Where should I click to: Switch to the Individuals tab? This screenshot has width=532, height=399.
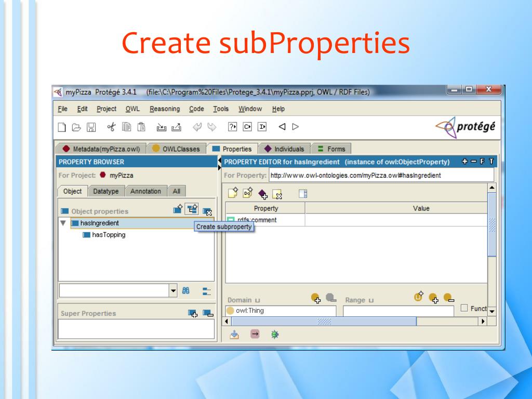pos(284,149)
